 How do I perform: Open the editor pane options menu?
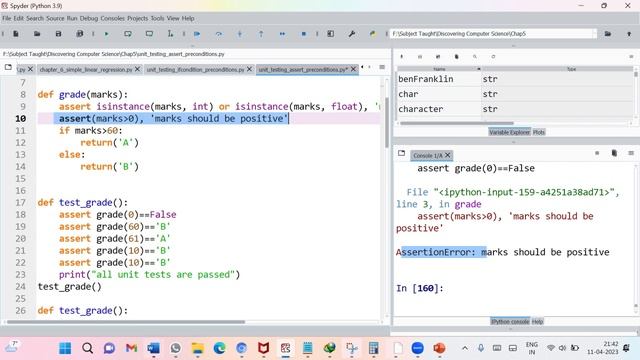[x=382, y=67]
